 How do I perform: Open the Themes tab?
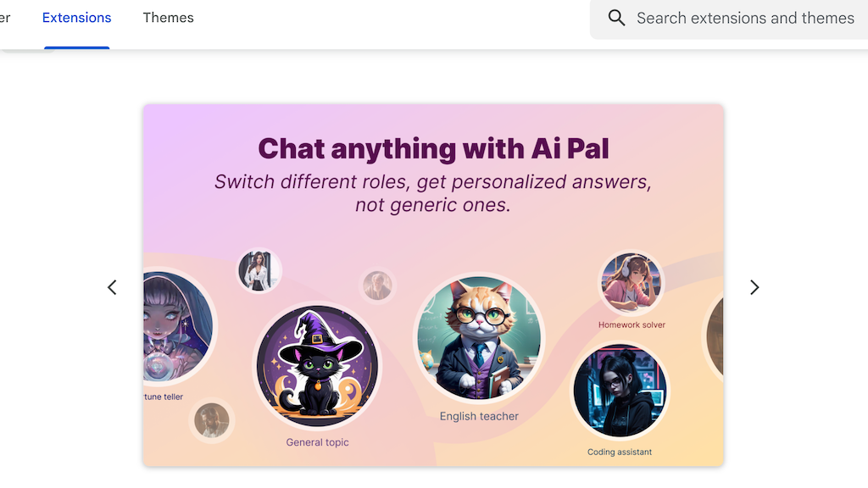point(168,18)
